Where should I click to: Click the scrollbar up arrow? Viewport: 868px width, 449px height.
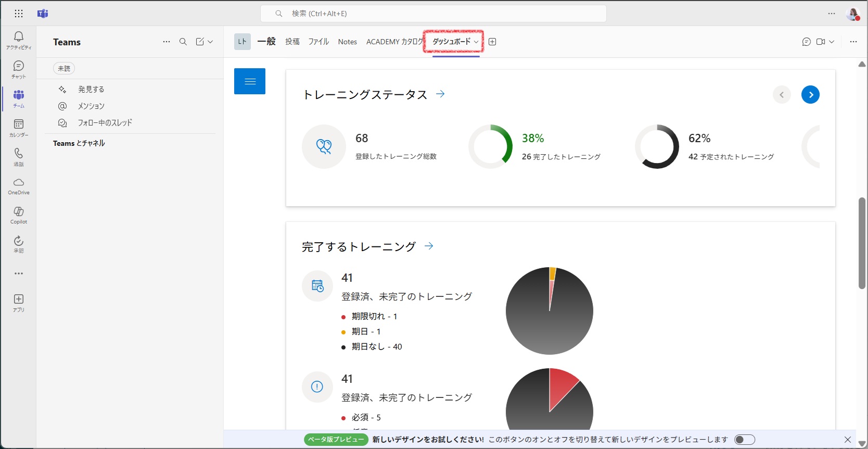point(862,64)
